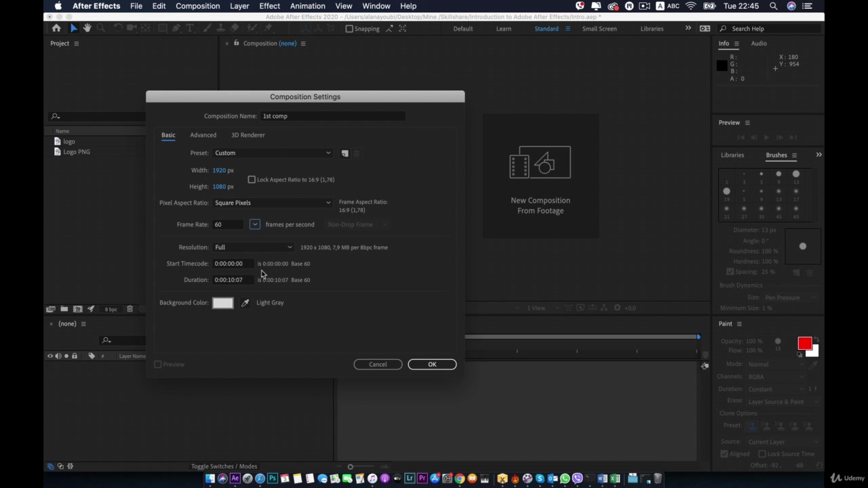Screen dimensions: 868x488
Task: Open the Resolution dropdown set to Full
Action: pos(253,247)
